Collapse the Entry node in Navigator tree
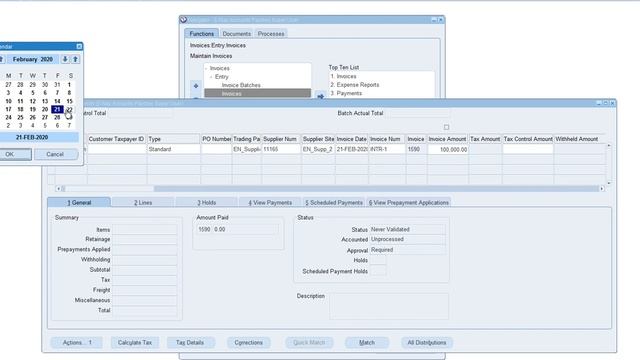This screenshot has height=360, width=640. click(211, 77)
